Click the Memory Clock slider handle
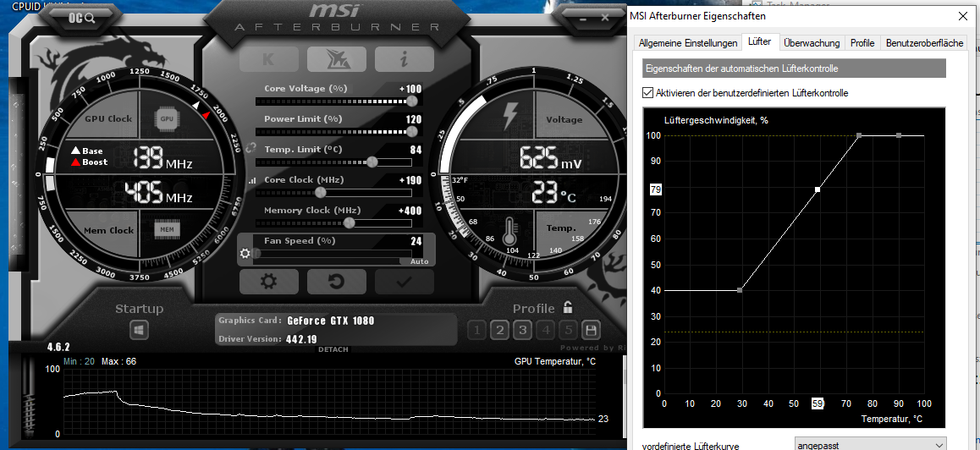The height and width of the screenshot is (450, 980). (350, 222)
